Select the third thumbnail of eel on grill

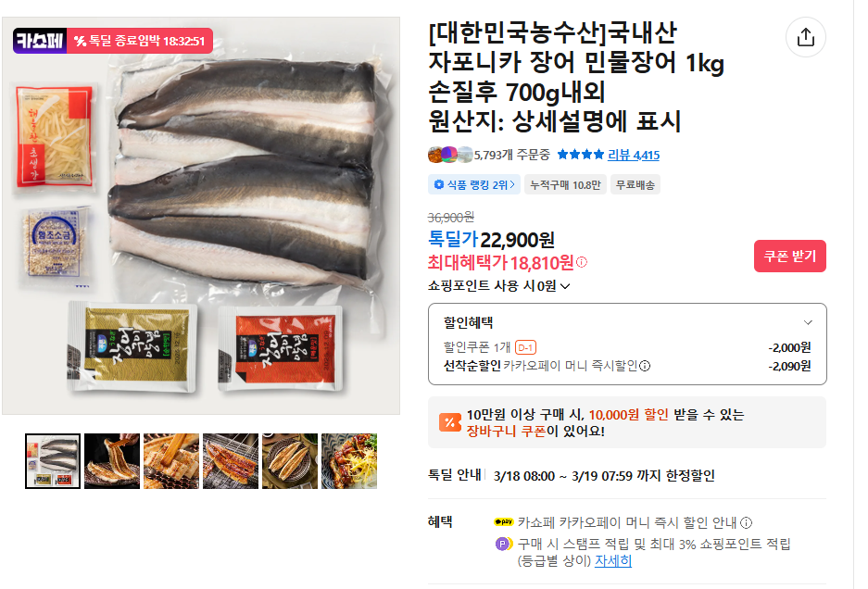point(171,461)
